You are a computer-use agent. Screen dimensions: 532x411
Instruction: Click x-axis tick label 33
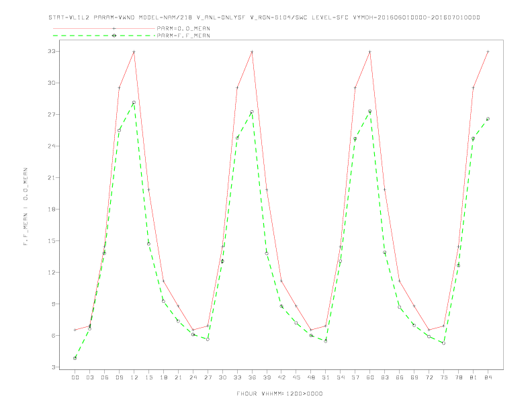(x=237, y=377)
